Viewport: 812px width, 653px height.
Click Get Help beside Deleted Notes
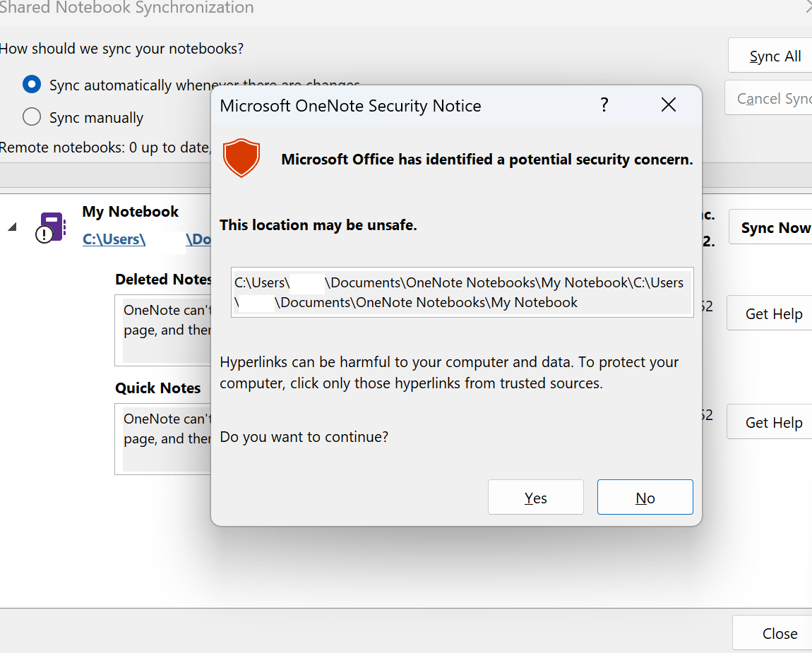click(774, 313)
